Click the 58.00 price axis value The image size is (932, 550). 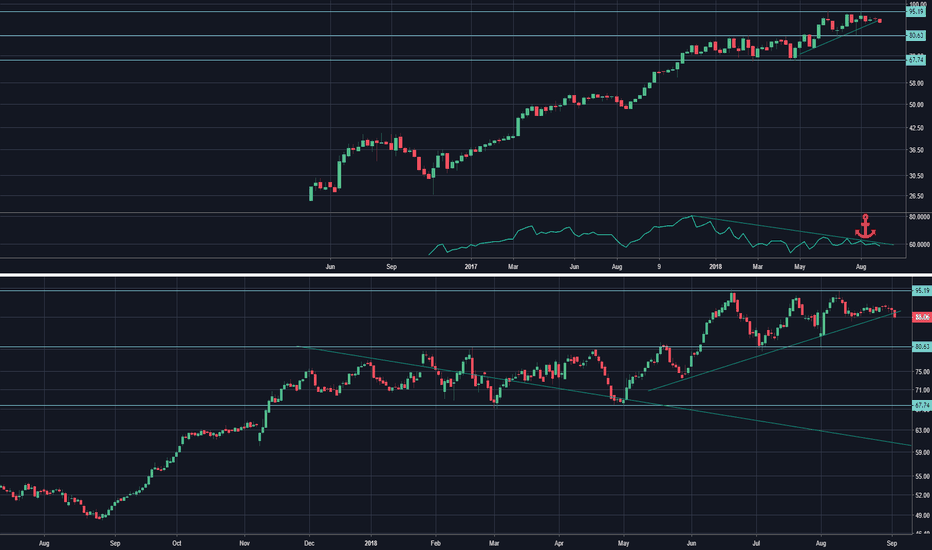(916, 84)
